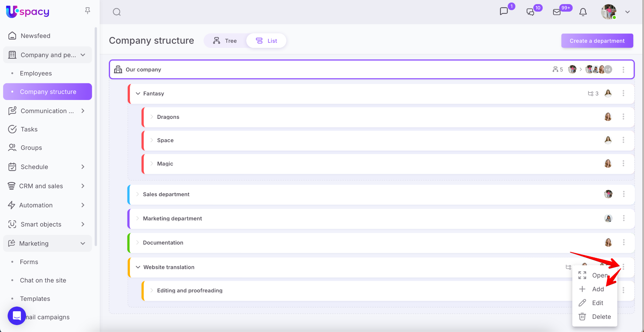Switch to Tree view
644x332 pixels.
point(225,41)
